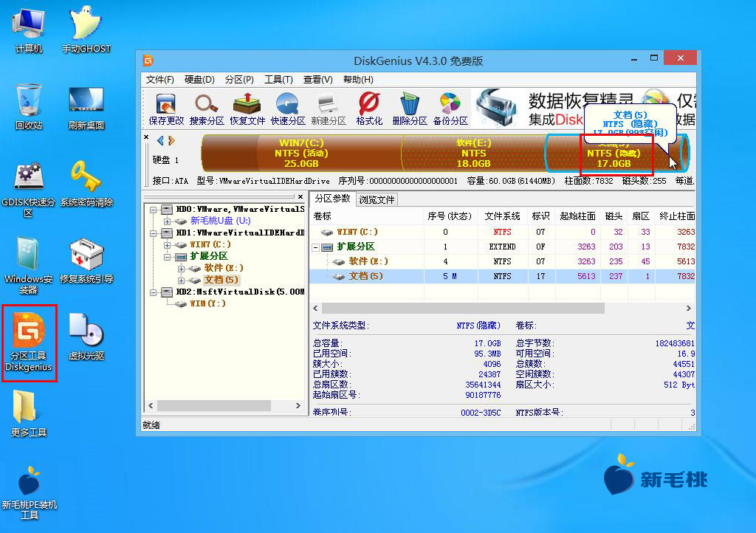
Task: Click the DiskGenius title bar logo icon
Action: coord(148,61)
